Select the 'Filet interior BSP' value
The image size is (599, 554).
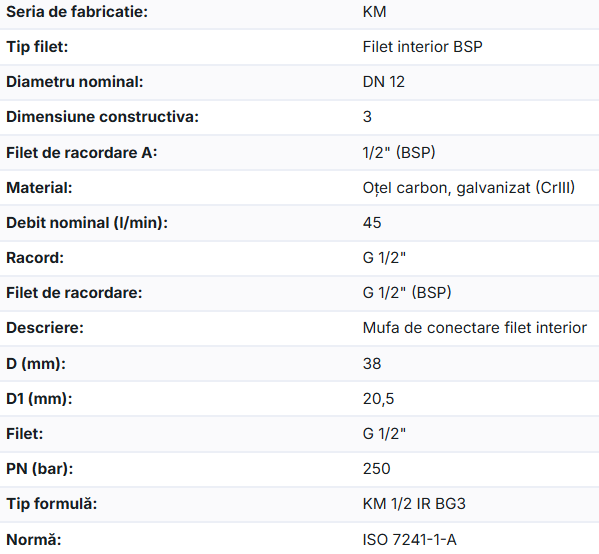[x=423, y=47]
